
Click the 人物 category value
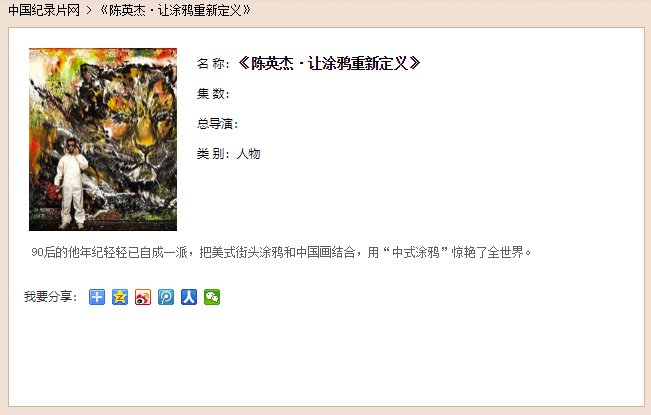(x=248, y=154)
